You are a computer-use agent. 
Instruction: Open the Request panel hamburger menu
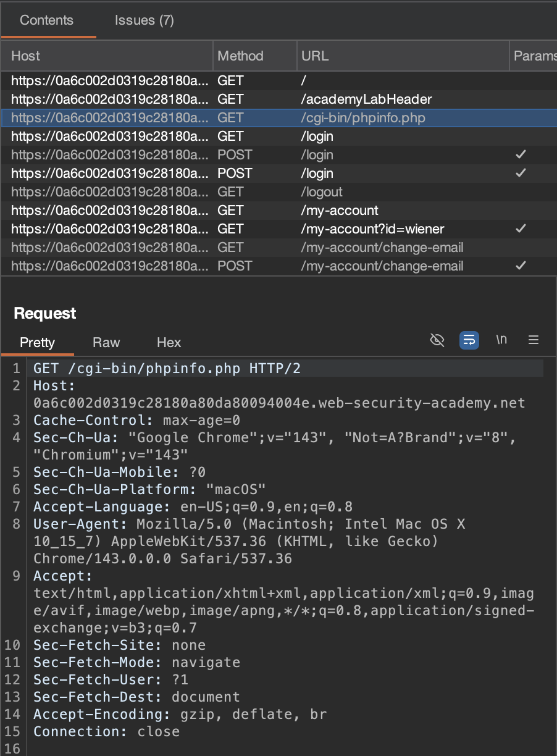point(534,340)
